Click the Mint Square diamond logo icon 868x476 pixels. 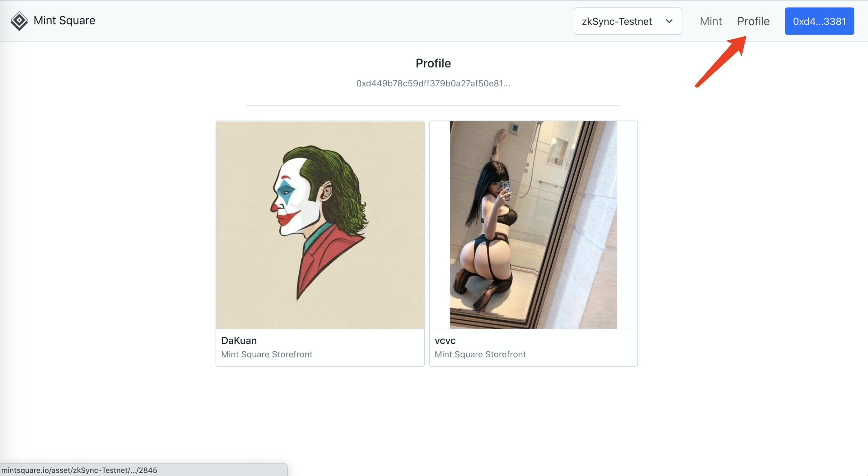point(19,21)
